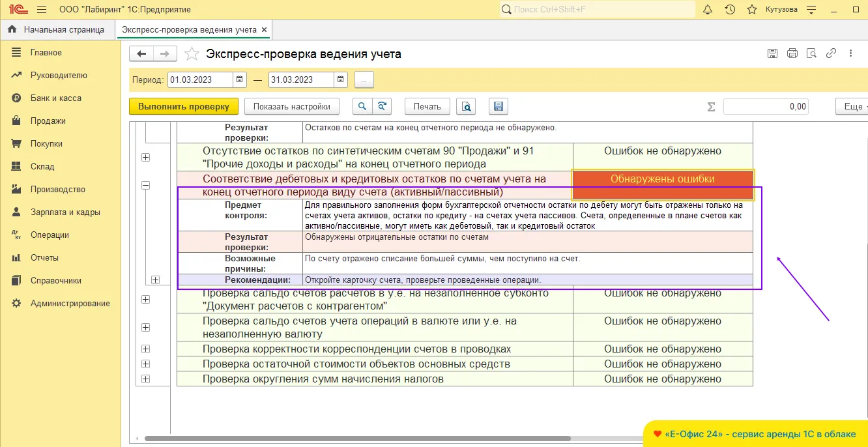The height and width of the screenshot is (447, 868).
Task: Click the global search field
Action: [597, 10]
